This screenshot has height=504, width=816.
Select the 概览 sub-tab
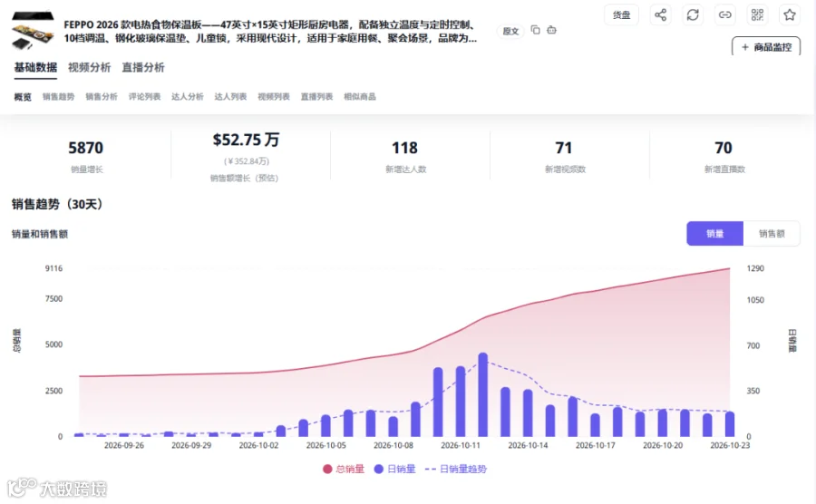23,97
